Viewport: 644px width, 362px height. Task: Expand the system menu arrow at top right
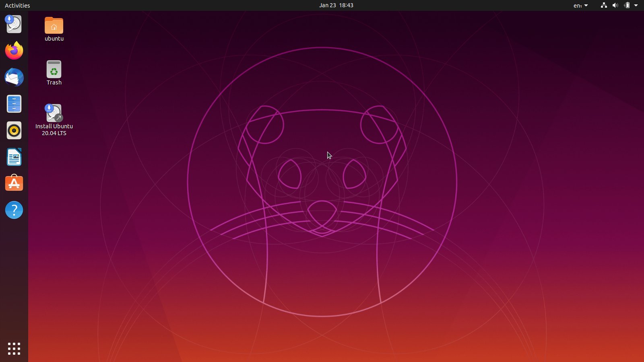click(x=636, y=5)
